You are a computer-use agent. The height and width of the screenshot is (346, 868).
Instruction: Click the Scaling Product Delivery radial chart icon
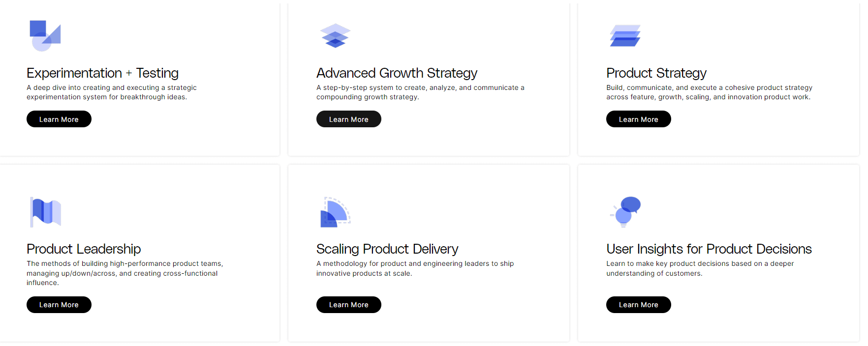[x=335, y=211]
